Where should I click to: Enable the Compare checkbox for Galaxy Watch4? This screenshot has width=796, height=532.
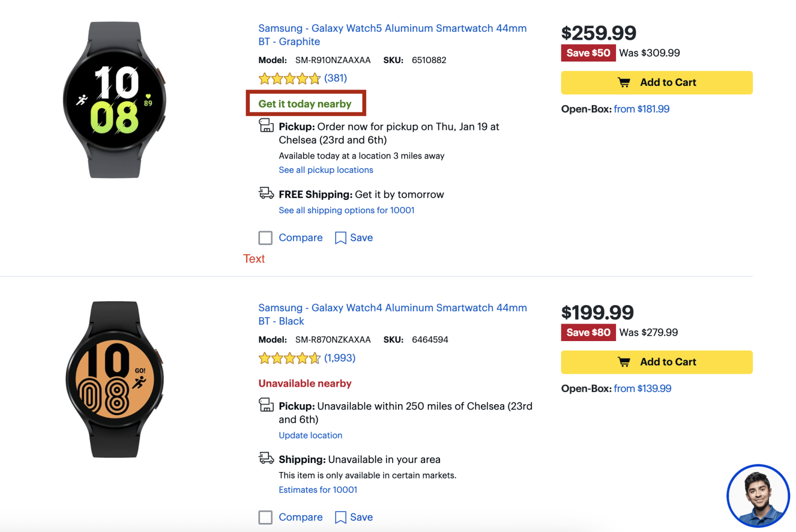(265, 517)
